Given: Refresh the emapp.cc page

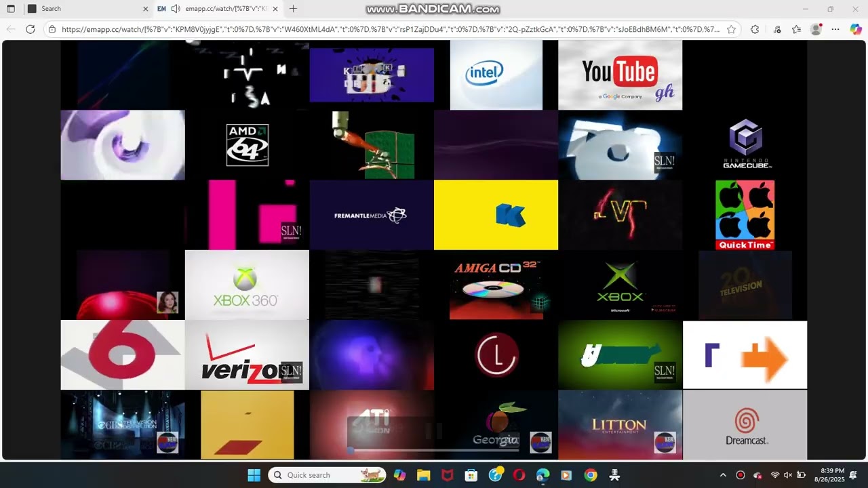Looking at the screenshot, I should click(x=30, y=29).
